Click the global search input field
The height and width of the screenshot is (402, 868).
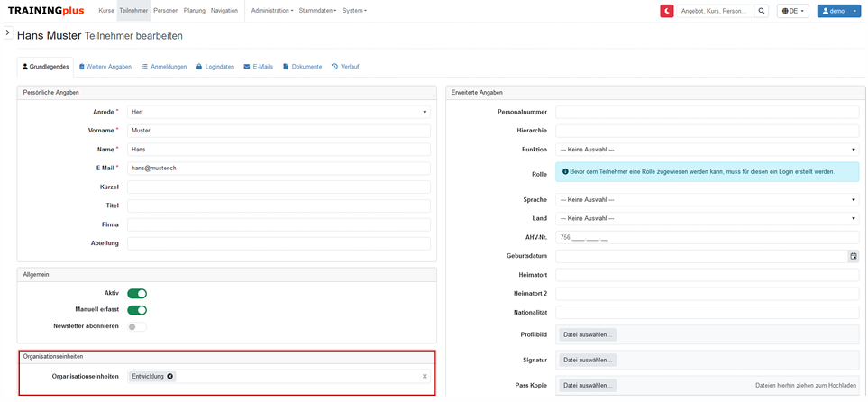click(x=716, y=11)
